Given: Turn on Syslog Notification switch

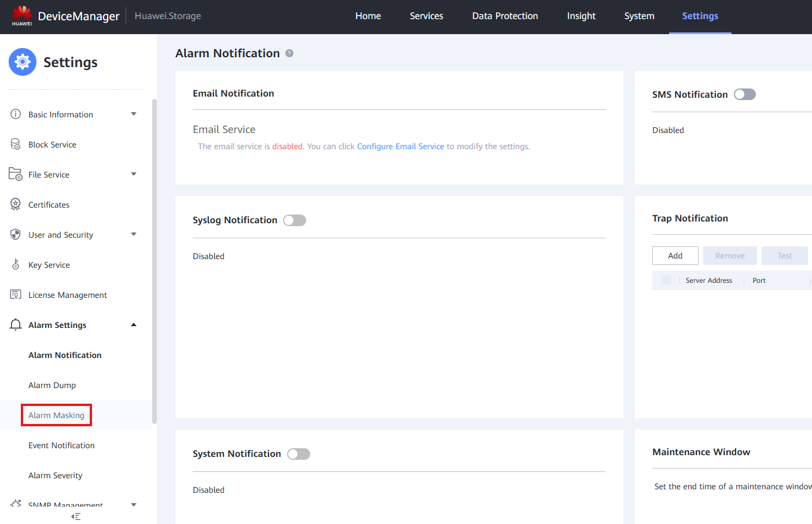Looking at the screenshot, I should tap(295, 220).
